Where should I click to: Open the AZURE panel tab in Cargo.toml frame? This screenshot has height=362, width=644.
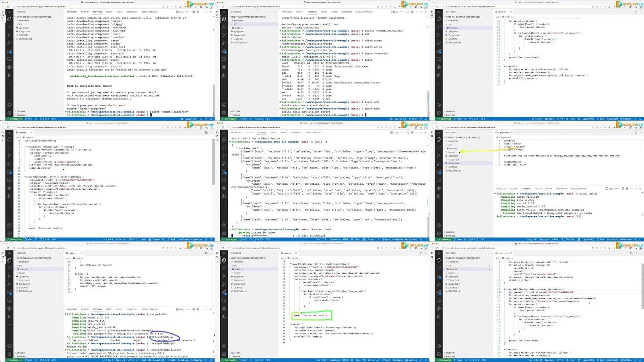pyautogui.click(x=549, y=188)
